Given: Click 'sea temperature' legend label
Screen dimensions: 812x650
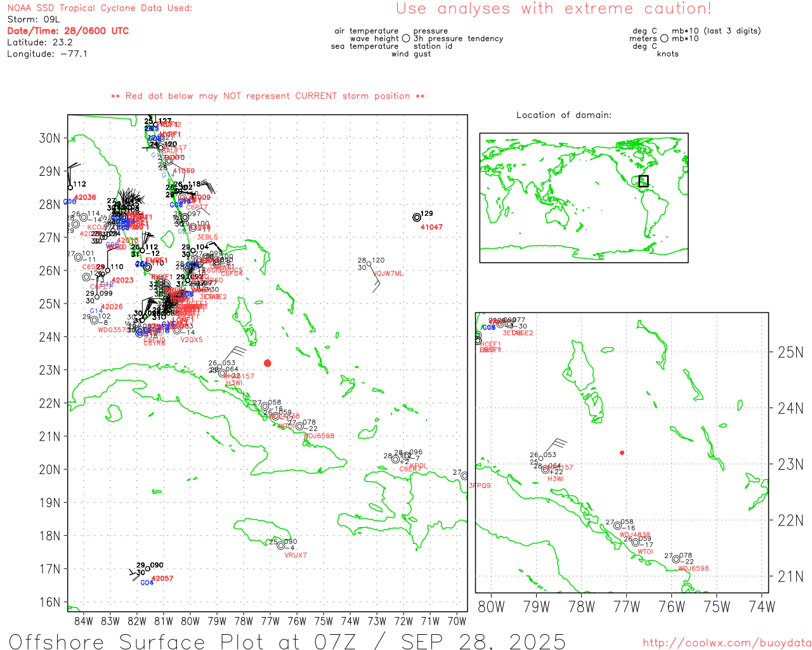Looking at the screenshot, I should click(365, 46).
